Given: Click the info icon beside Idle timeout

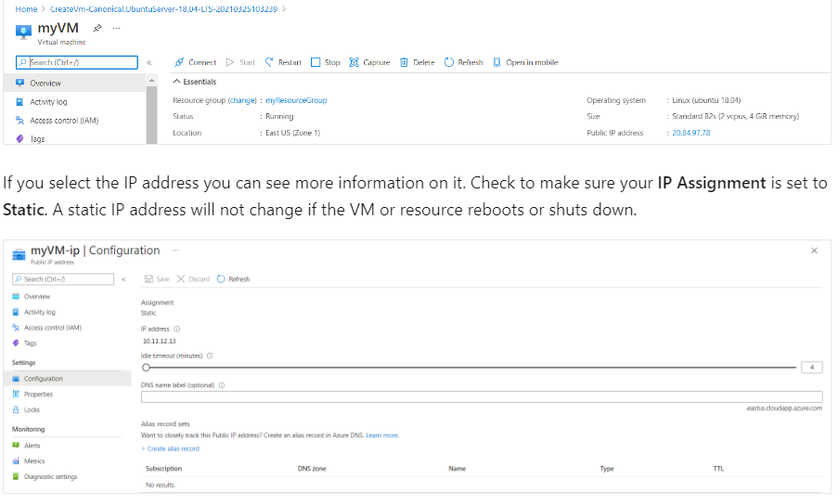Looking at the screenshot, I should pyautogui.click(x=210, y=355).
